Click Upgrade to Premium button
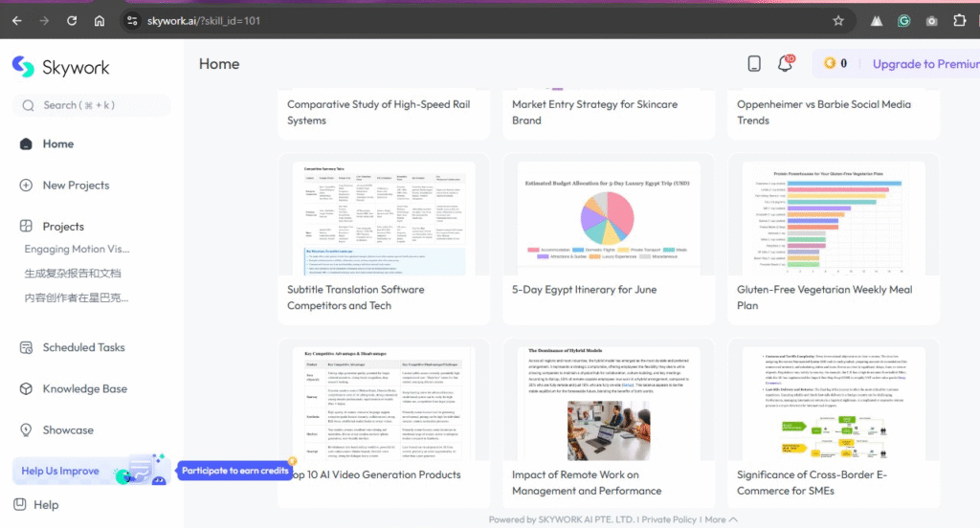 (924, 64)
